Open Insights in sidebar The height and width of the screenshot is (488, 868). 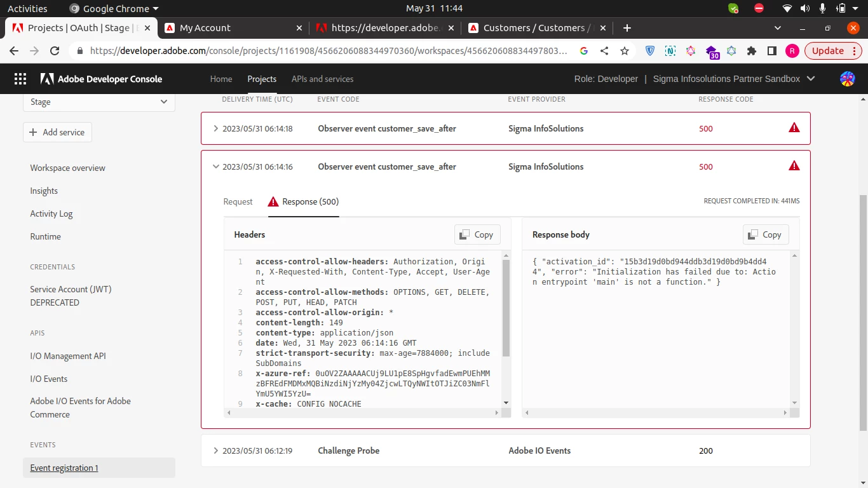tap(44, 191)
